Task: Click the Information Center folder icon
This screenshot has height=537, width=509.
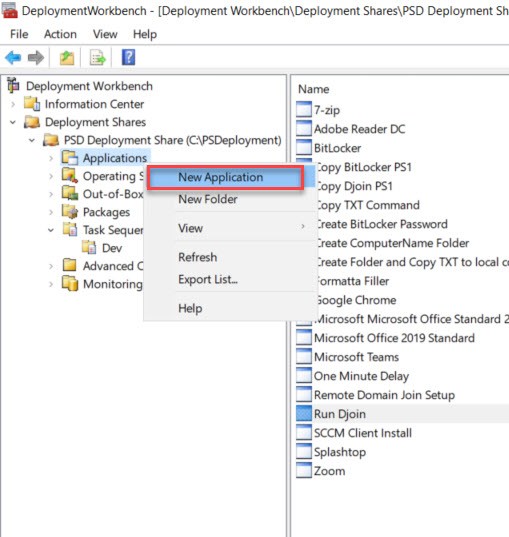Action: point(32,104)
